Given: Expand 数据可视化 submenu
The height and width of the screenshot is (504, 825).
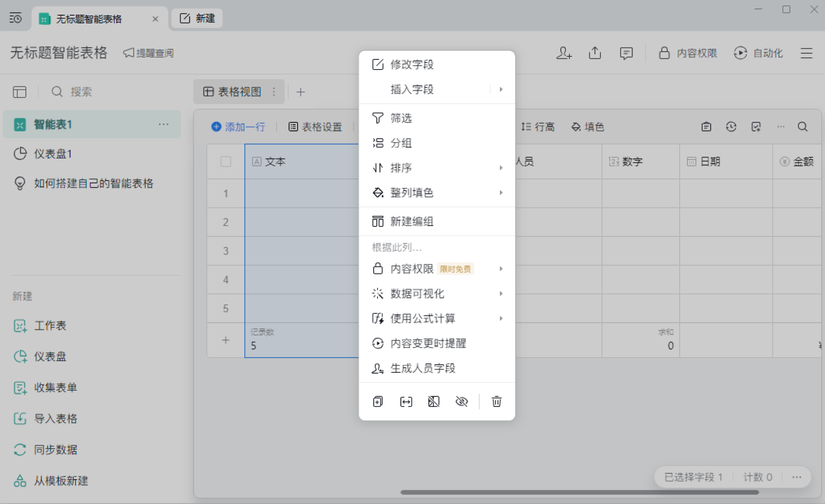Looking at the screenshot, I should [x=437, y=294].
